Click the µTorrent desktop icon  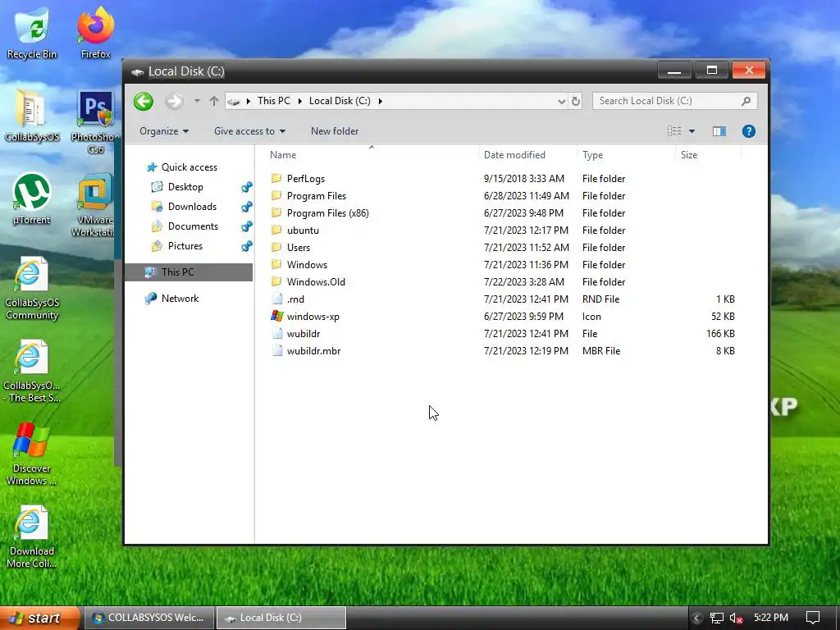(32, 199)
